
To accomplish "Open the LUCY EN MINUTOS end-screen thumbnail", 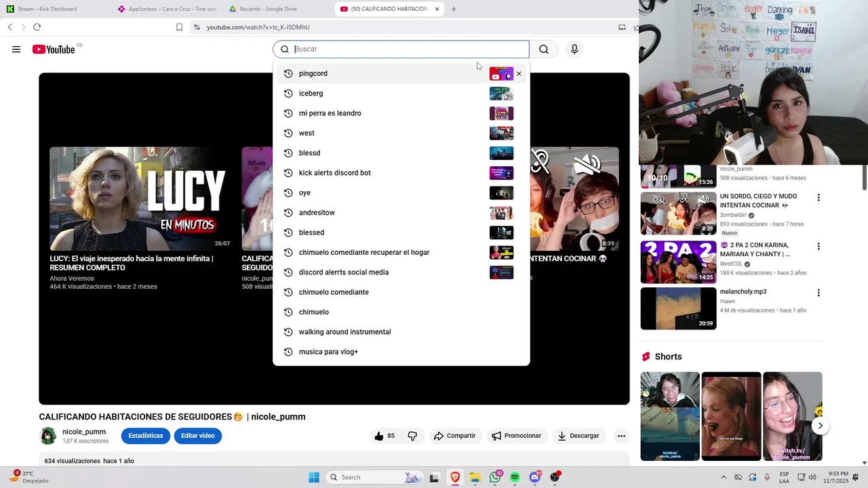I will point(140,199).
